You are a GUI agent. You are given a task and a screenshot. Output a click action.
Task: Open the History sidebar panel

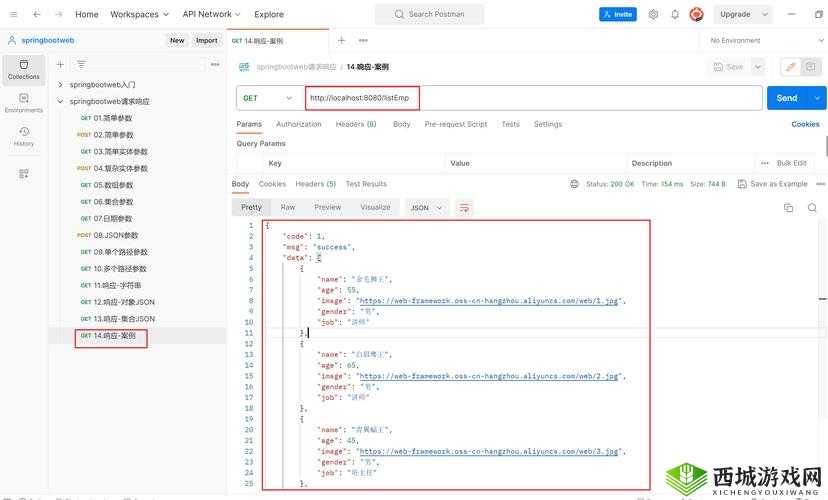pyautogui.click(x=24, y=136)
